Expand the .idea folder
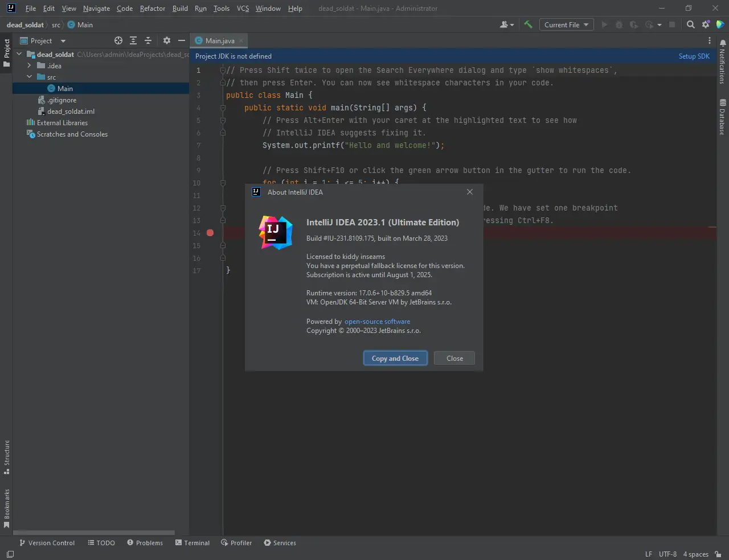729x560 pixels. [30, 65]
